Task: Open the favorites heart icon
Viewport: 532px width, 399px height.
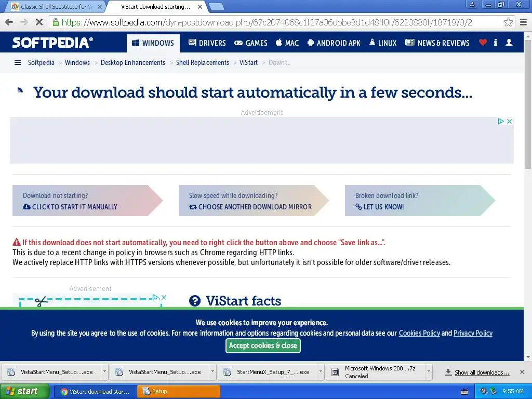Action: pos(483,43)
